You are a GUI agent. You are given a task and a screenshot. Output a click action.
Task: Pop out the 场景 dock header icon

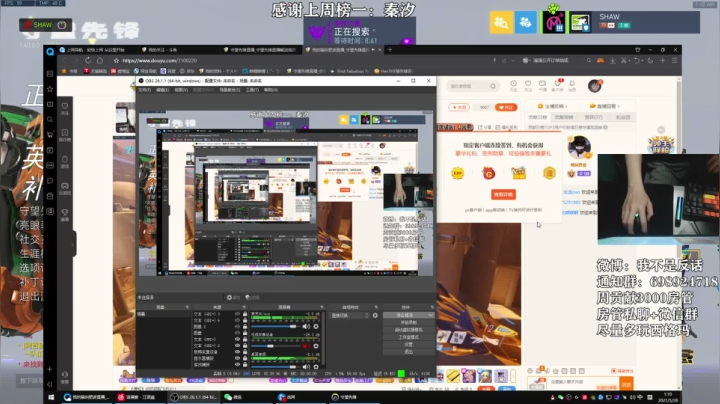[x=187, y=307]
